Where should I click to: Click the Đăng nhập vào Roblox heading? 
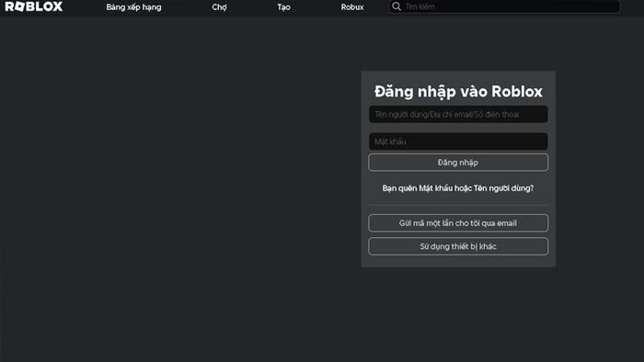458,92
